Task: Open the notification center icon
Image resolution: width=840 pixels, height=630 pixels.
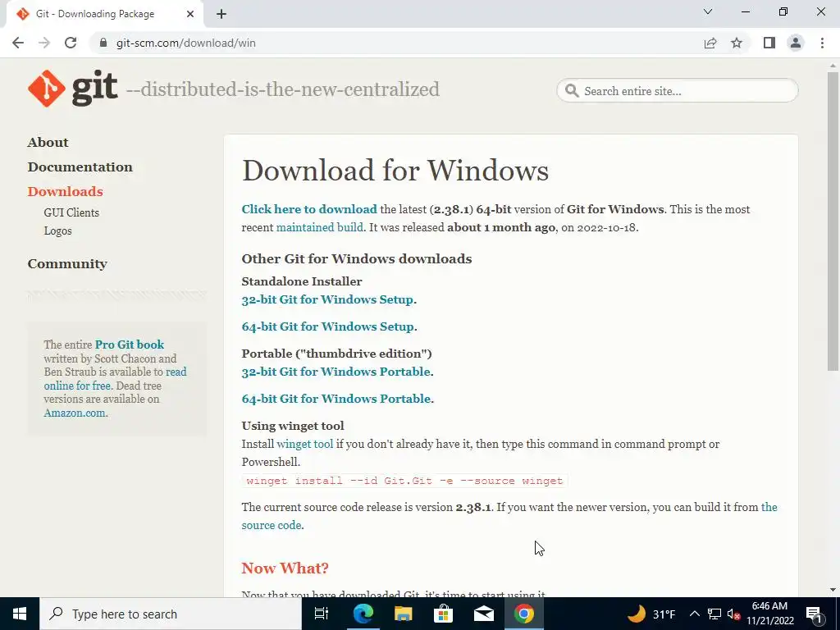Action: click(815, 614)
